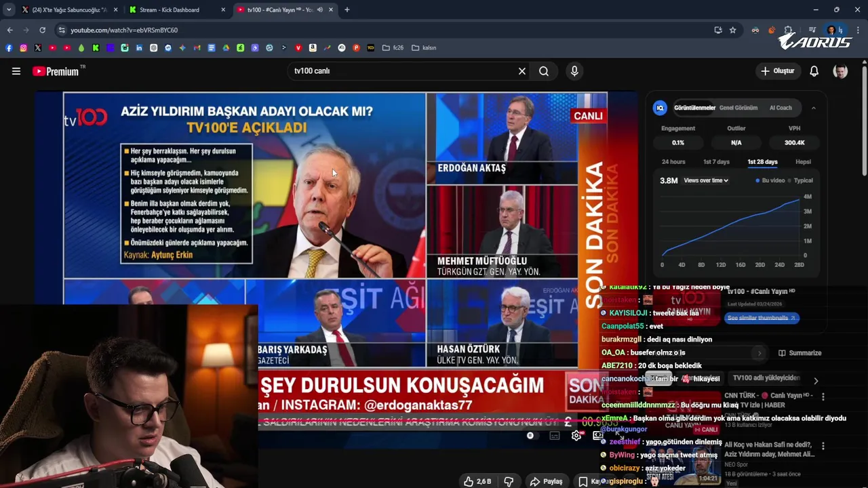
Task: Open the Chrome extensions puzzle icon
Action: coord(788,30)
